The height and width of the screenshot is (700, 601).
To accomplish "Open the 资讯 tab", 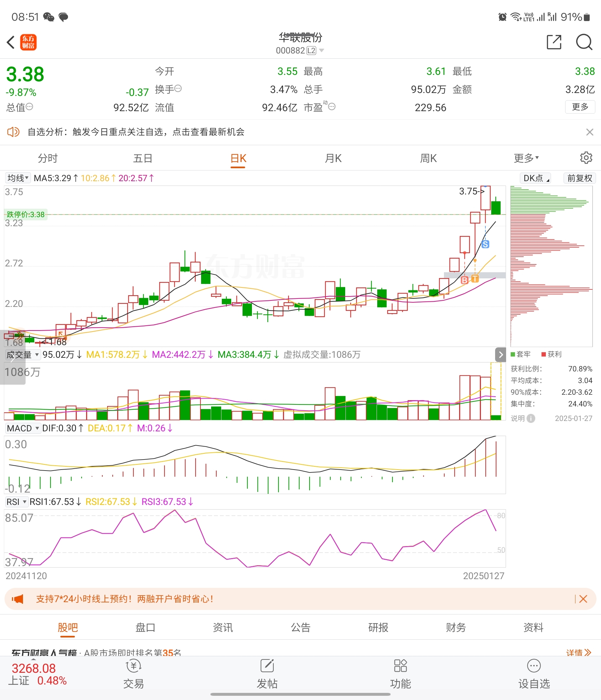I will pyautogui.click(x=223, y=627).
